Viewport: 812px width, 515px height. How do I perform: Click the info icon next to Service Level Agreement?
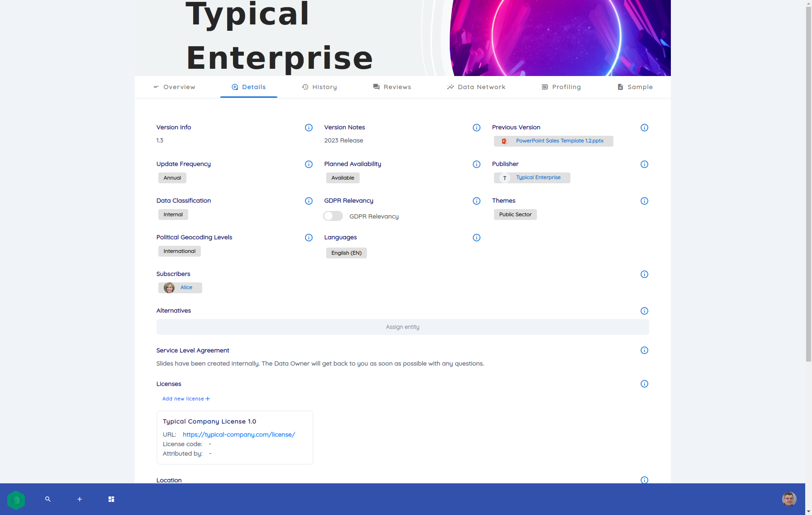644,350
